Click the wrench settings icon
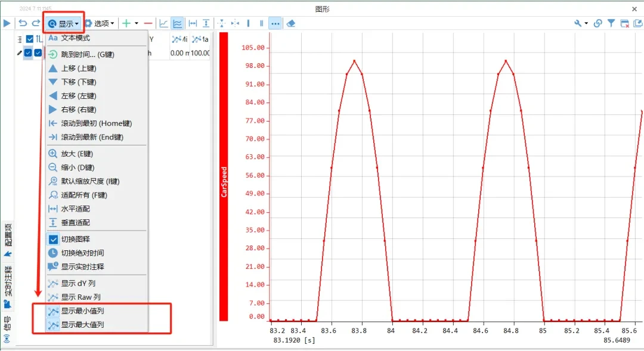 (x=578, y=23)
